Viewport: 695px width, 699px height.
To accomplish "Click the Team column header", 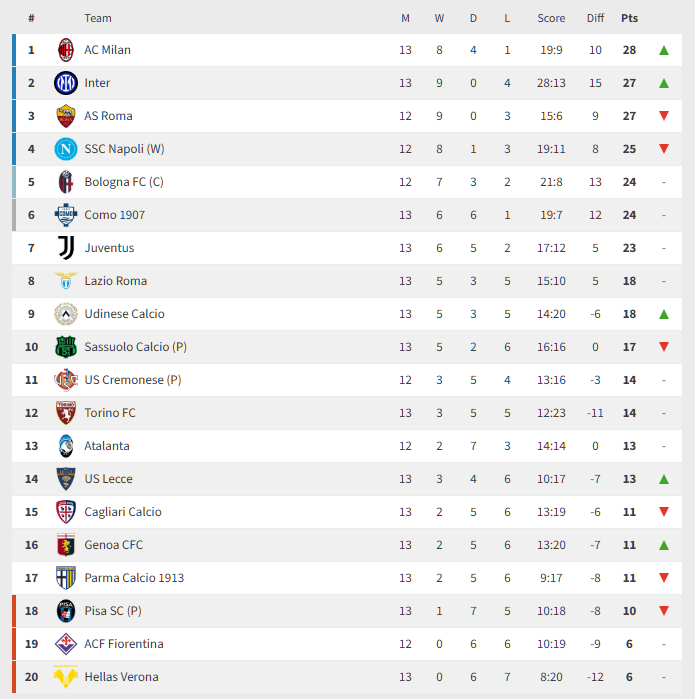I will [98, 18].
